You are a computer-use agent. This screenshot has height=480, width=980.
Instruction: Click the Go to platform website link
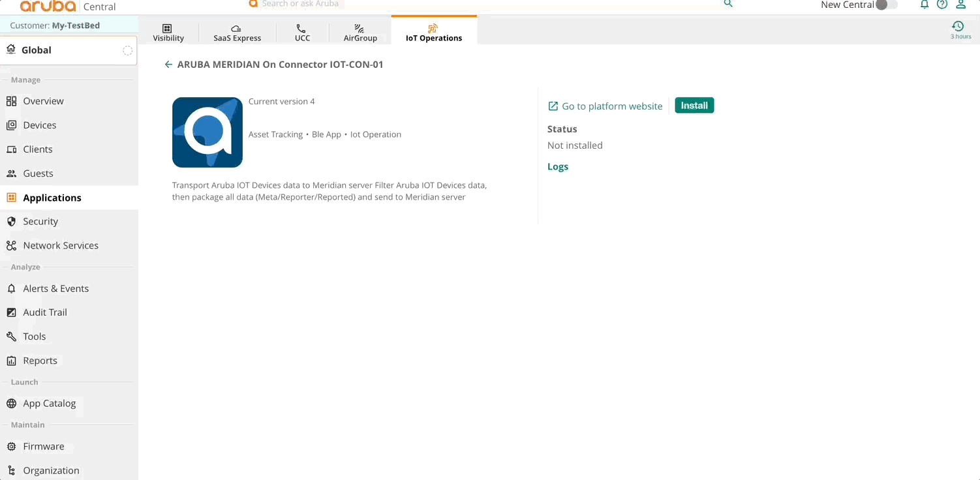[x=612, y=106]
